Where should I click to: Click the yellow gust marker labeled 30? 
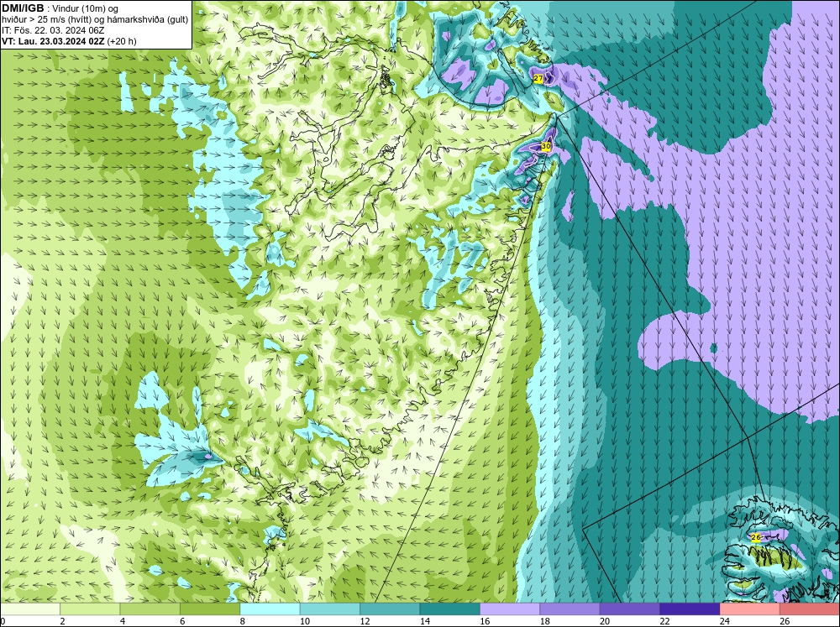pyautogui.click(x=546, y=146)
